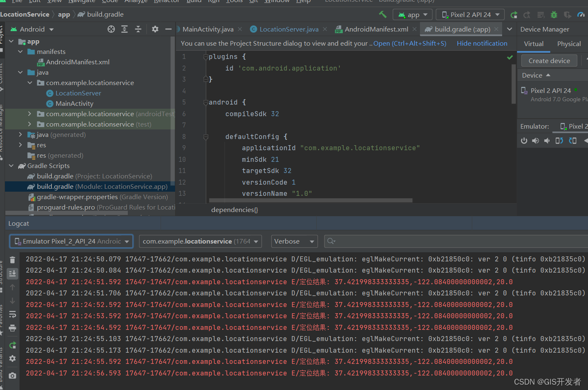Click Create device button

pos(549,61)
